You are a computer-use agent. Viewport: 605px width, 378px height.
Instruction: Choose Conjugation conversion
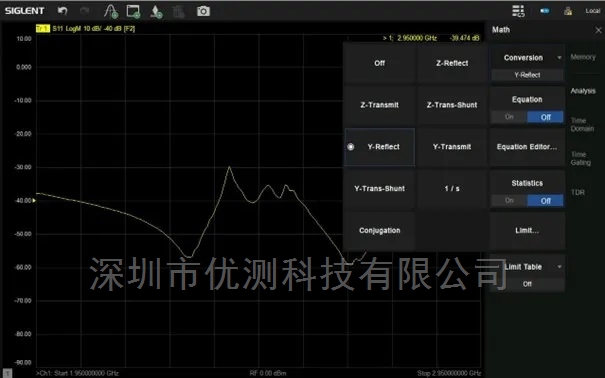tap(380, 231)
